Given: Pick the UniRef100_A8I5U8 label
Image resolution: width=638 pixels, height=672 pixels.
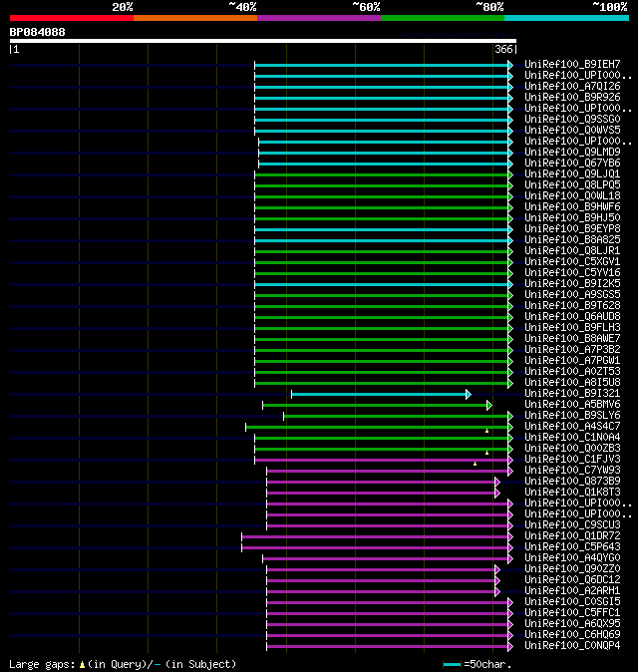Looking at the screenshot, I should tap(572, 382).
